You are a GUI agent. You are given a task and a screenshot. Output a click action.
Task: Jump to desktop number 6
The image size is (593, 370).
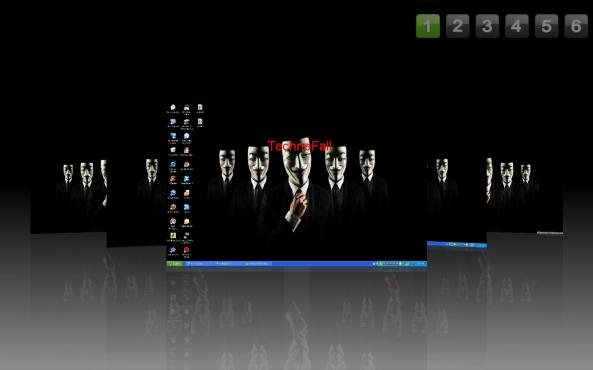tap(576, 26)
